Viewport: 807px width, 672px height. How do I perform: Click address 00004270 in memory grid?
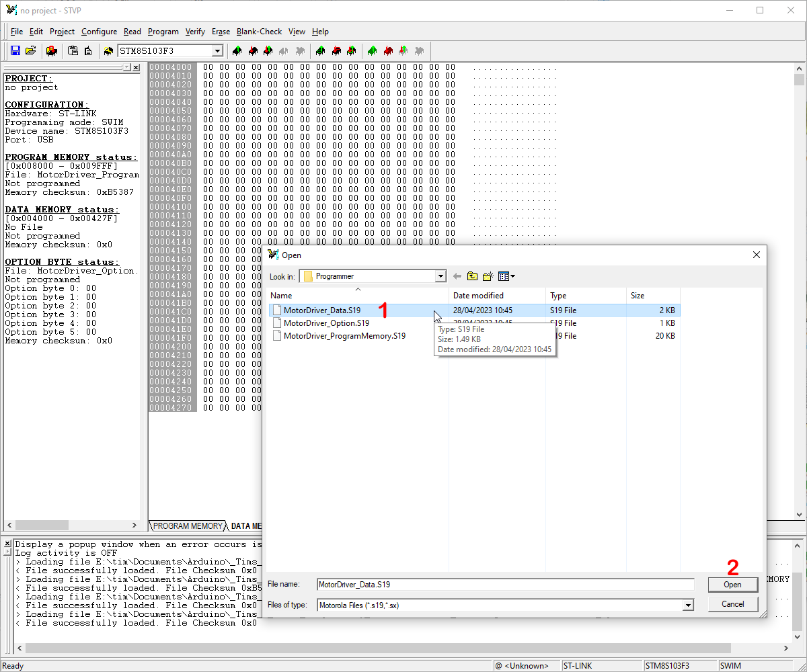[x=171, y=408]
